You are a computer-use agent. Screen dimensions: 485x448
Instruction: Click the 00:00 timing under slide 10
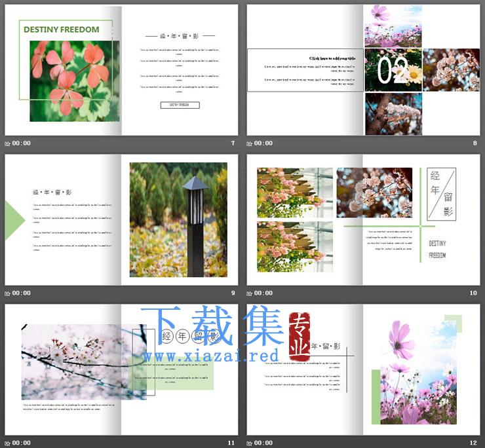[x=263, y=293]
